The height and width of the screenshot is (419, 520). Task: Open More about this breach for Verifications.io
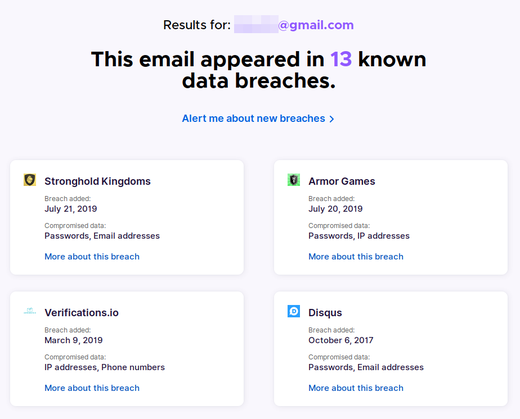[92, 388]
